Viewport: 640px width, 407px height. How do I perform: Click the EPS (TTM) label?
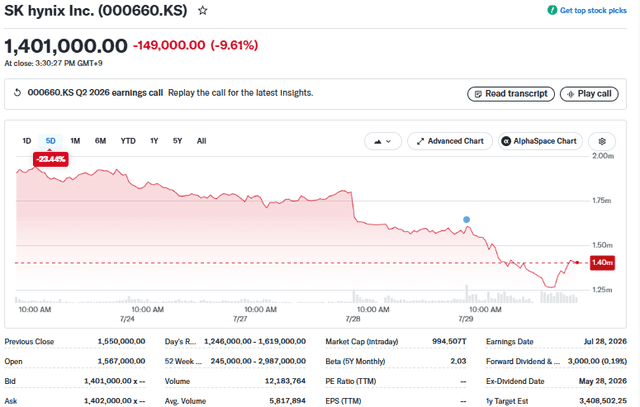point(343,401)
